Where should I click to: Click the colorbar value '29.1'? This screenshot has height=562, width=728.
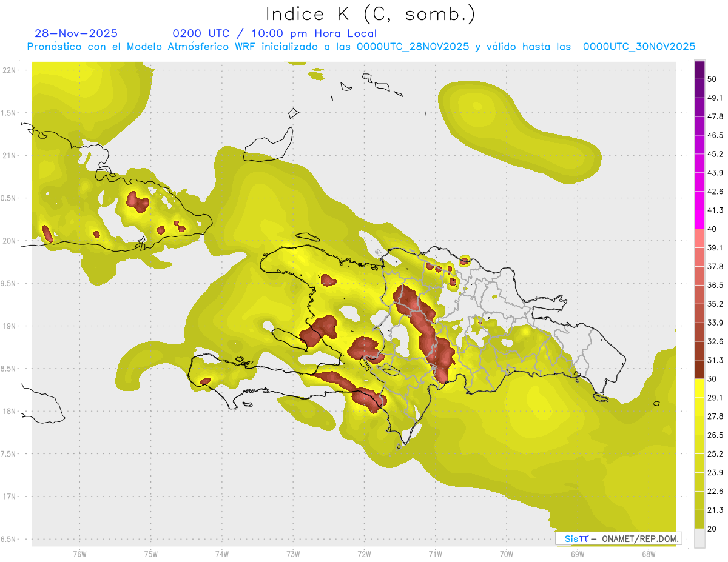point(715,398)
